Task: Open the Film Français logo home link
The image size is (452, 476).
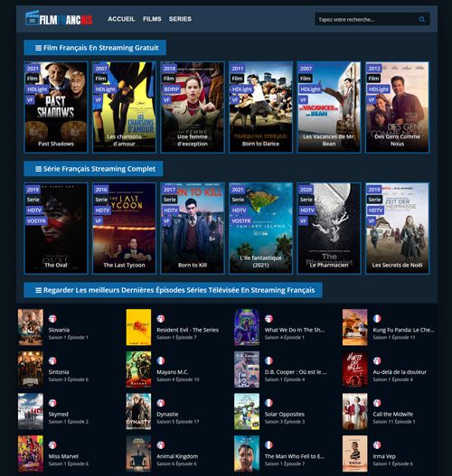Action: 59,18
